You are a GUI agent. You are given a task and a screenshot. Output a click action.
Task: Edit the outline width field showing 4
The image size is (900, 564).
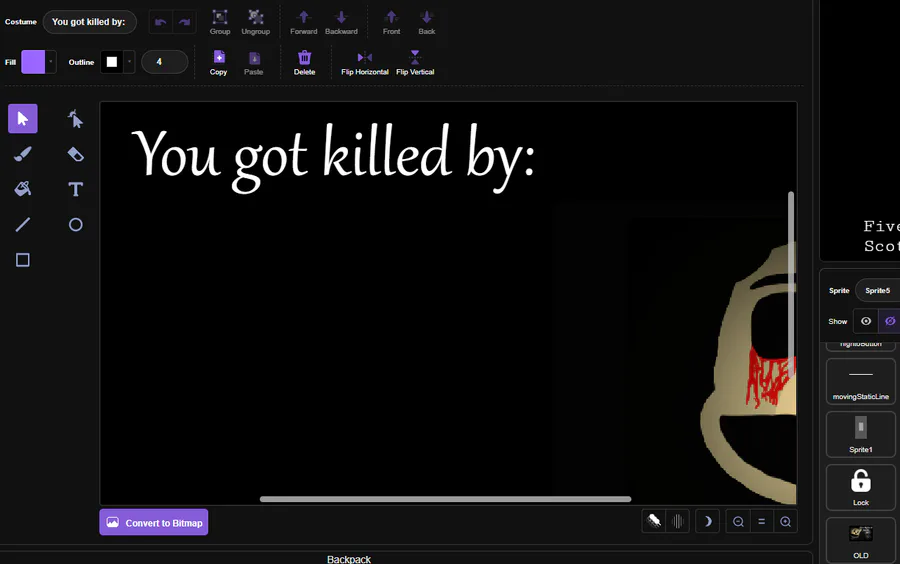[164, 62]
